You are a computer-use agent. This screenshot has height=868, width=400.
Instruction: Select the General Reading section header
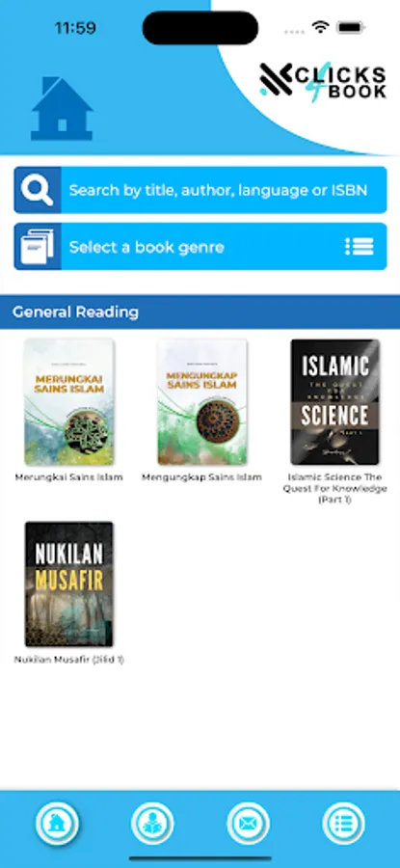pyautogui.click(x=200, y=312)
